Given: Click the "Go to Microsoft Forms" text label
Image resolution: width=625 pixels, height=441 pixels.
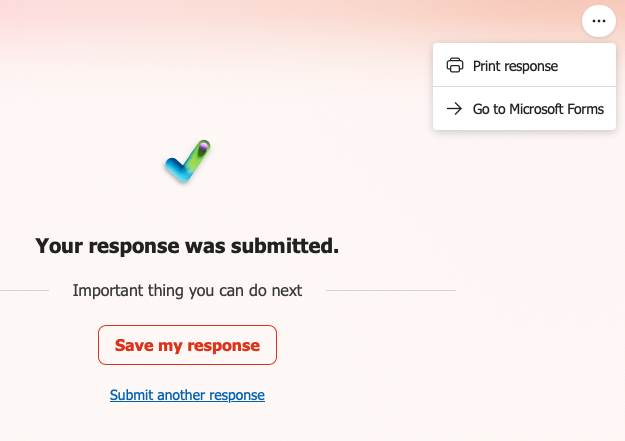Looking at the screenshot, I should point(538,109).
